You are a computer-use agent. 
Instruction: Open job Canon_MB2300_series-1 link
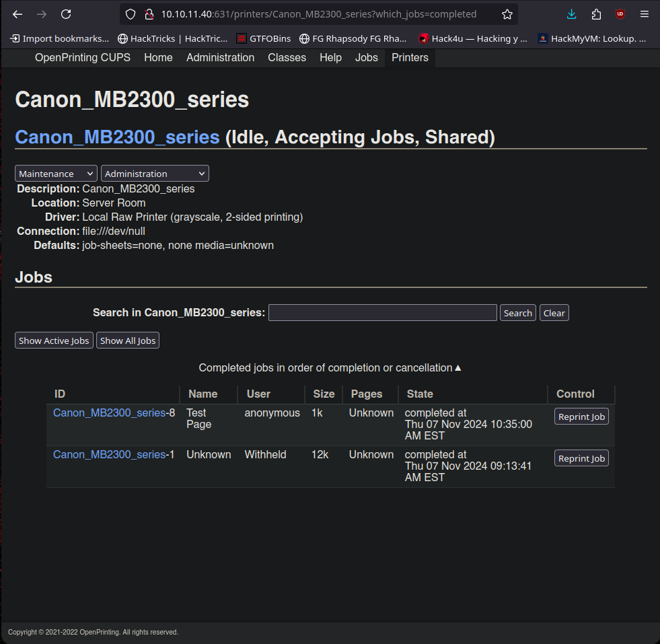pyautogui.click(x=110, y=455)
